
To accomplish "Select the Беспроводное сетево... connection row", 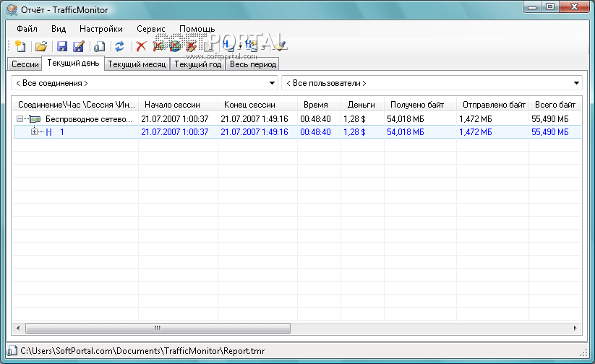I will tap(296, 119).
